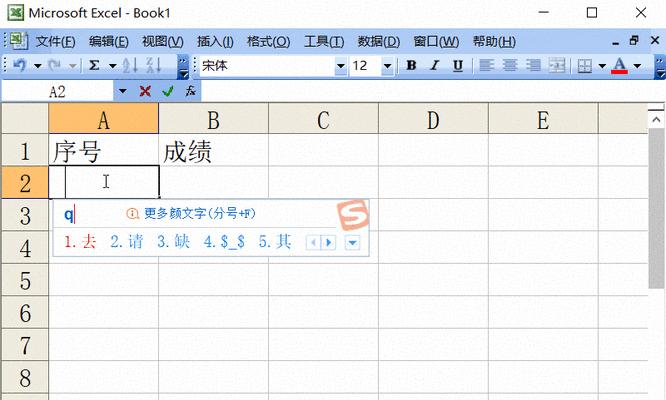Click the font size box showing 12
Viewport: 666px width, 400px height.
coord(365,66)
